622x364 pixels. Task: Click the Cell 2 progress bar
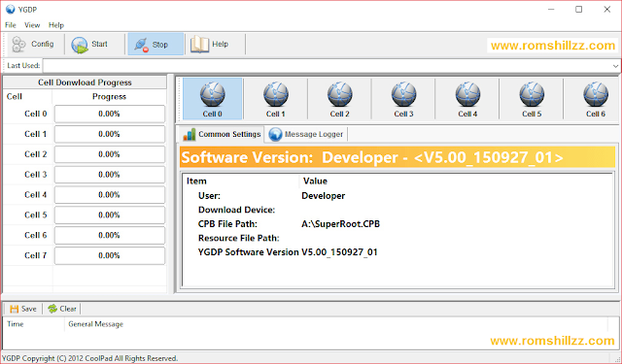point(110,154)
